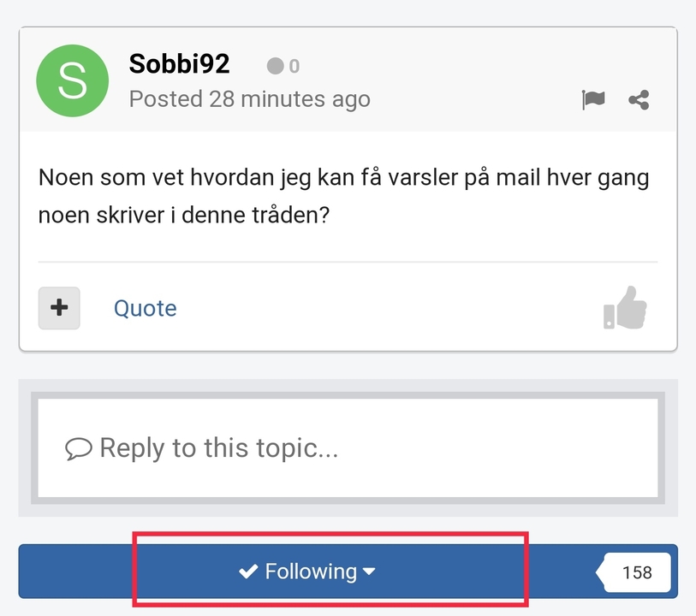The width and height of the screenshot is (696, 616).
Task: Share the post via the share icon
Action: click(x=639, y=100)
